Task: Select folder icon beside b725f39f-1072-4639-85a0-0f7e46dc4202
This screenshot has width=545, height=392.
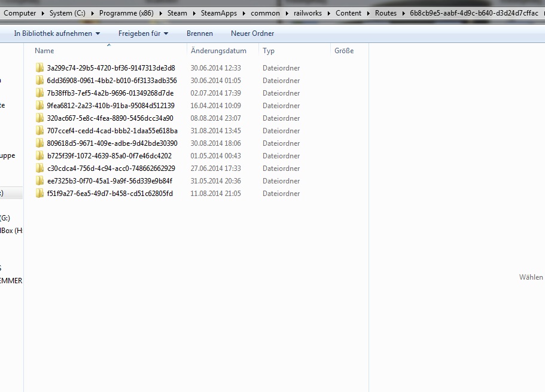Action: click(x=39, y=155)
